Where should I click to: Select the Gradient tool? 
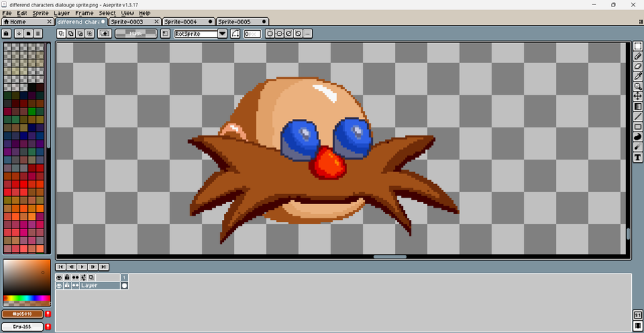638,107
